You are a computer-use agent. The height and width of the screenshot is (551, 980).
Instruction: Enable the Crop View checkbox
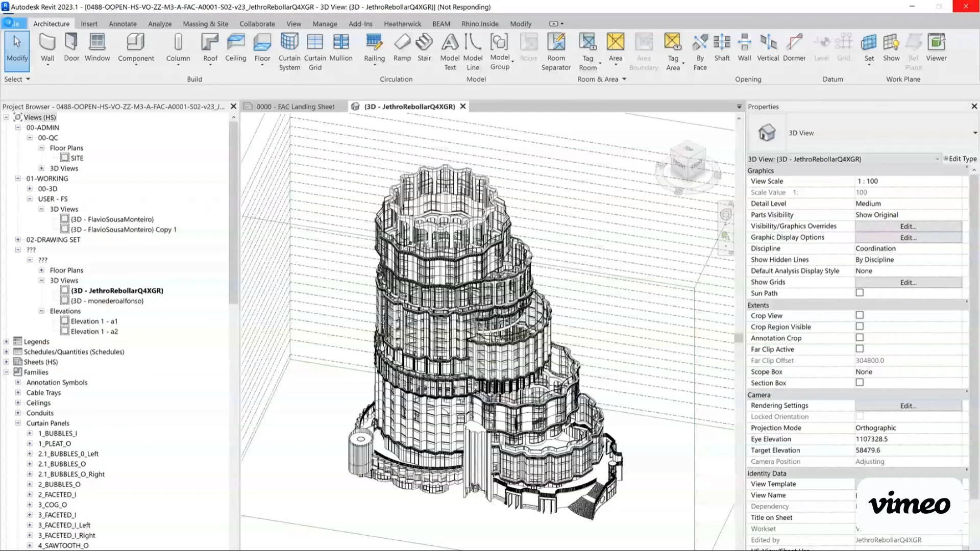860,315
